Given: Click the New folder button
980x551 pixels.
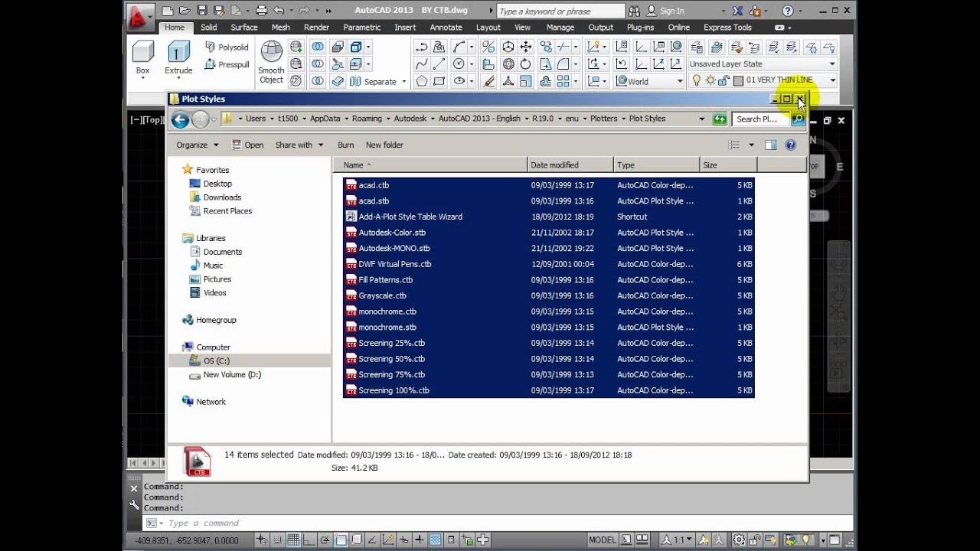Looking at the screenshot, I should pos(384,145).
